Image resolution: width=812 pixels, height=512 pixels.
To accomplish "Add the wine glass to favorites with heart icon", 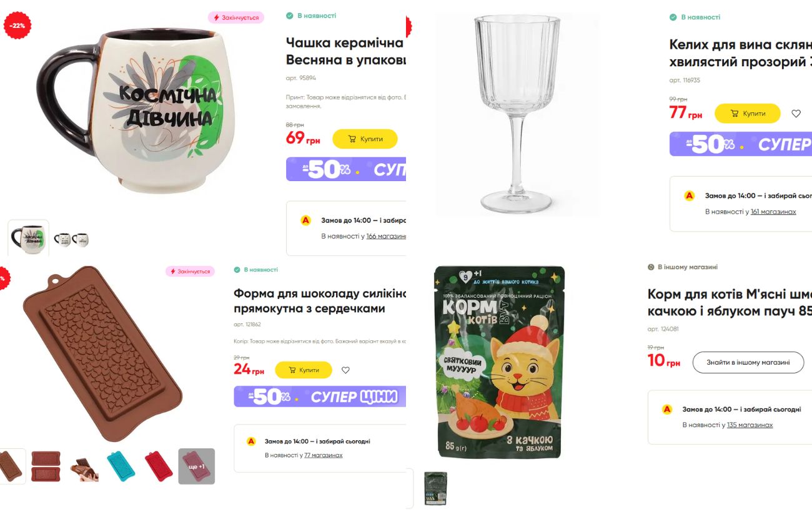I will tap(796, 114).
